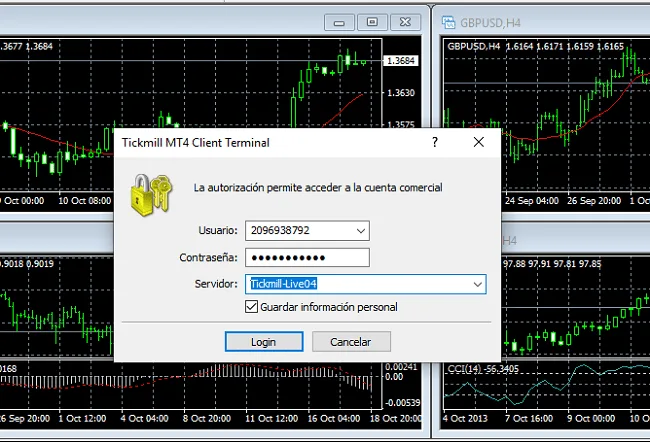Minimize the top-left chart window
This screenshot has width=650, height=443.
pyautogui.click(x=339, y=22)
